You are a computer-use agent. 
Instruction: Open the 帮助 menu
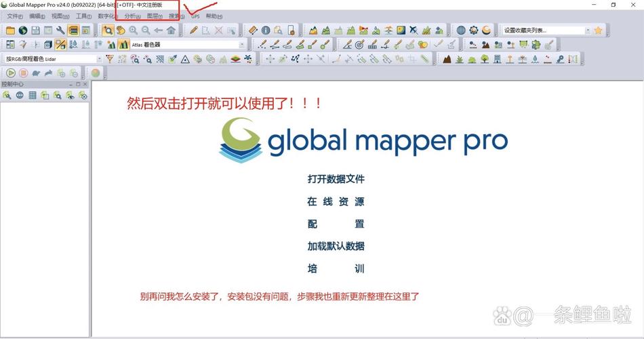pyautogui.click(x=214, y=16)
